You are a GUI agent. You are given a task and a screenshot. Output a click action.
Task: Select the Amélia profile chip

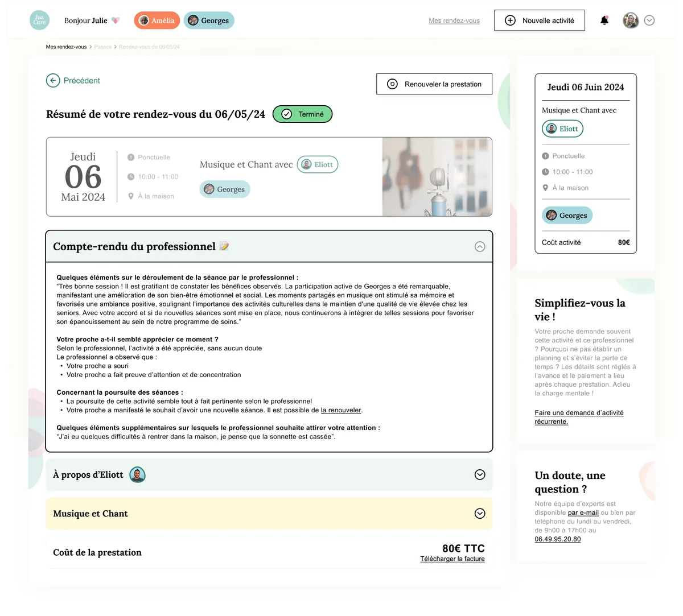tap(157, 20)
